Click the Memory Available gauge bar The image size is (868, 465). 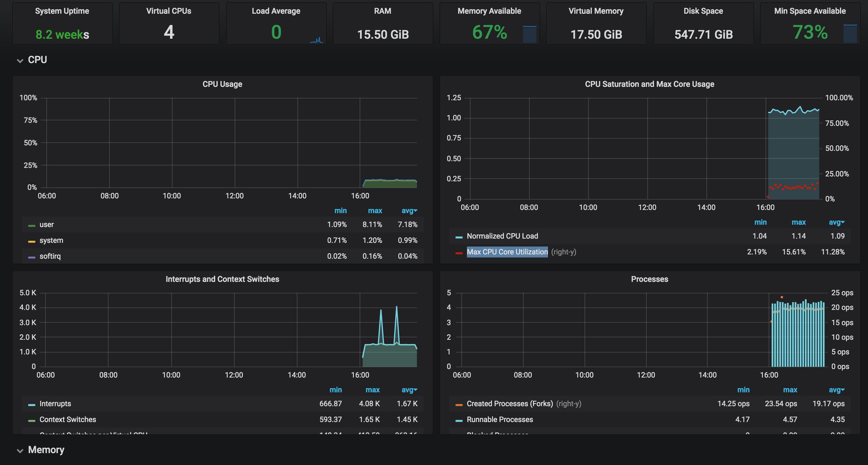pos(529,34)
